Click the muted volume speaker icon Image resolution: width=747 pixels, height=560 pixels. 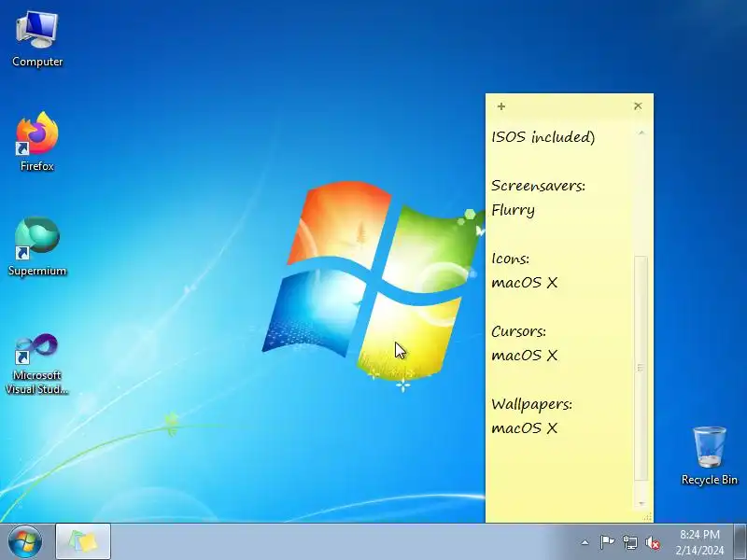(653, 542)
